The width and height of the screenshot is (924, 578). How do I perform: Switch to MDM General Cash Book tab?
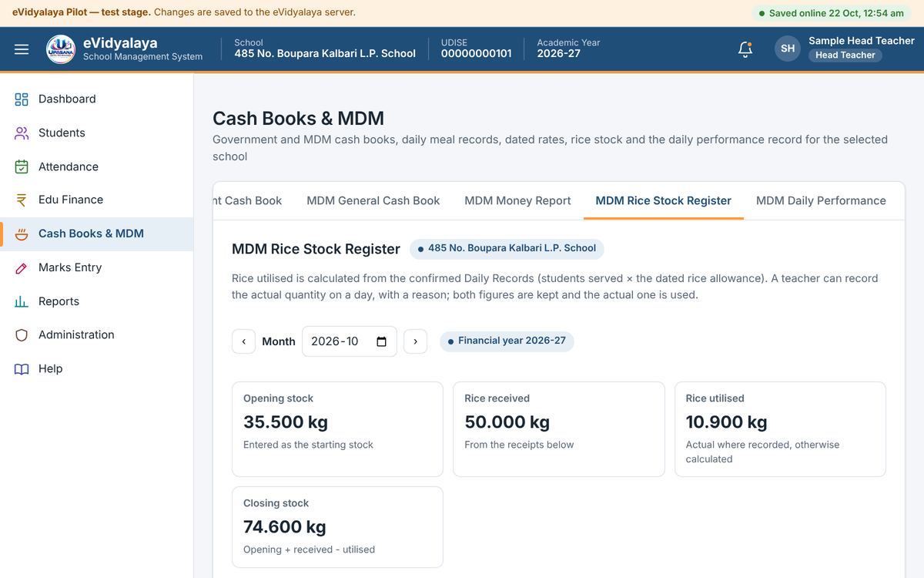pos(373,200)
